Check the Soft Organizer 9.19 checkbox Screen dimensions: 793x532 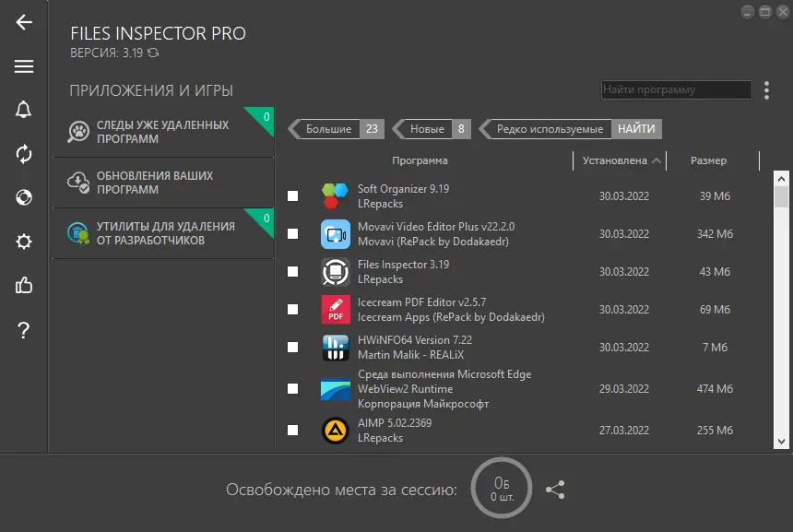pyautogui.click(x=292, y=196)
